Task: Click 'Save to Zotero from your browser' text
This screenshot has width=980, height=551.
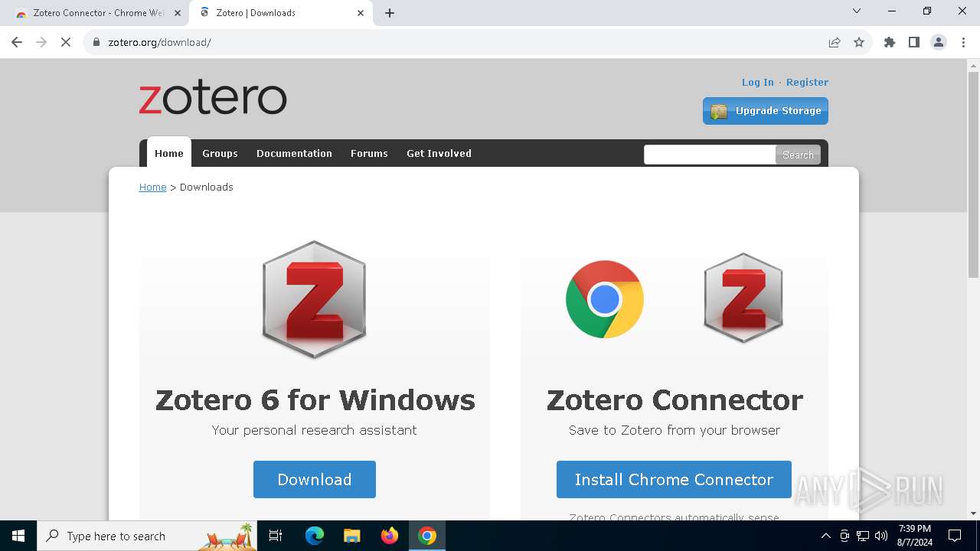Action: click(675, 430)
